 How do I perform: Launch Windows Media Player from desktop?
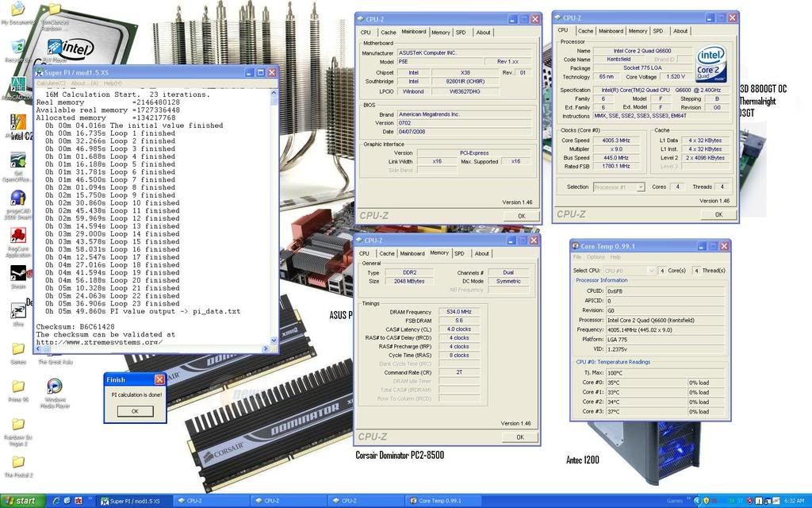click(x=55, y=387)
